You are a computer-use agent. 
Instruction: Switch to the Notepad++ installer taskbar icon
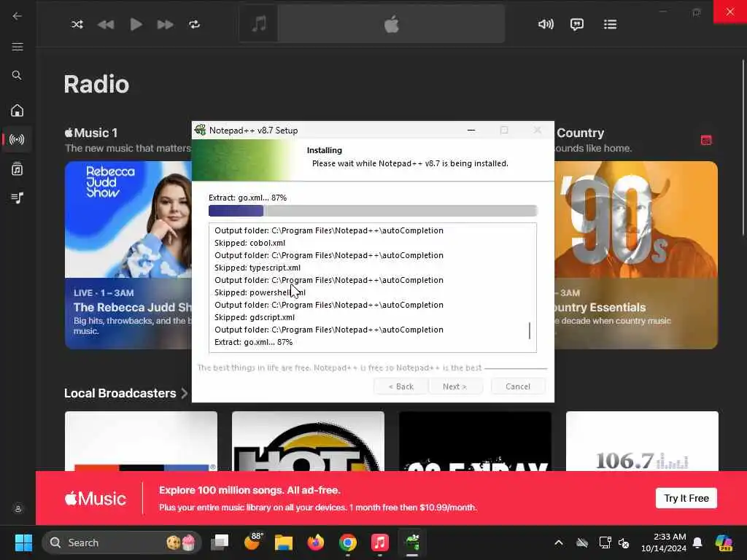click(412, 542)
